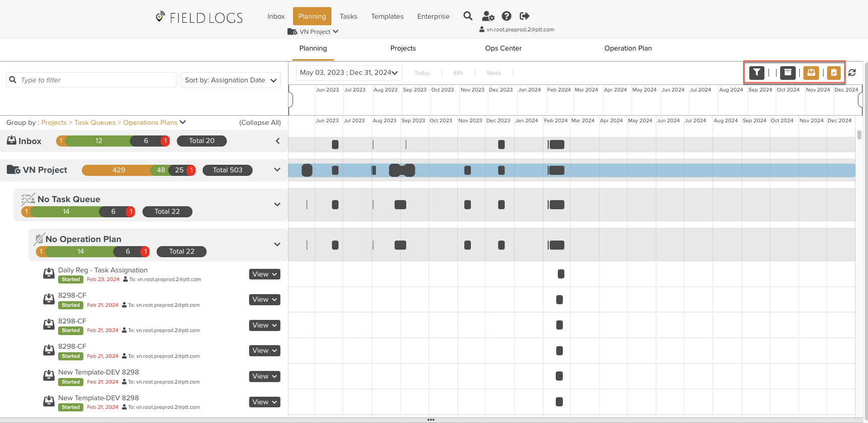The width and height of the screenshot is (868, 423).
Task: Open the date range dropdown
Action: [x=349, y=73]
